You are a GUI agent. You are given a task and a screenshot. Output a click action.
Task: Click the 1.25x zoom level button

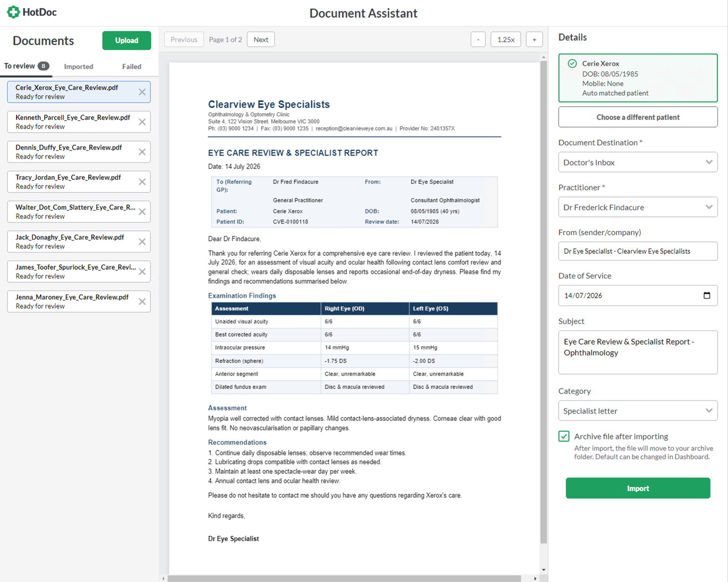tap(506, 39)
